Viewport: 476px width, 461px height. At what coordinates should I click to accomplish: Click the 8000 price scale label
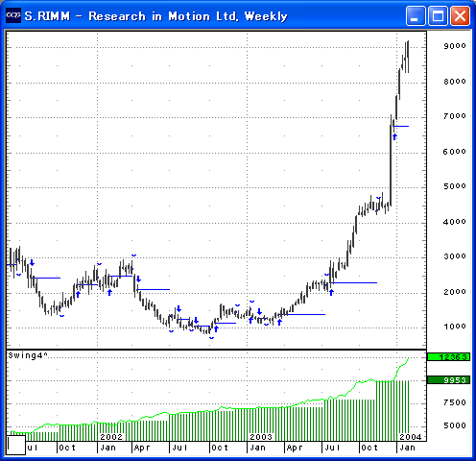point(455,82)
